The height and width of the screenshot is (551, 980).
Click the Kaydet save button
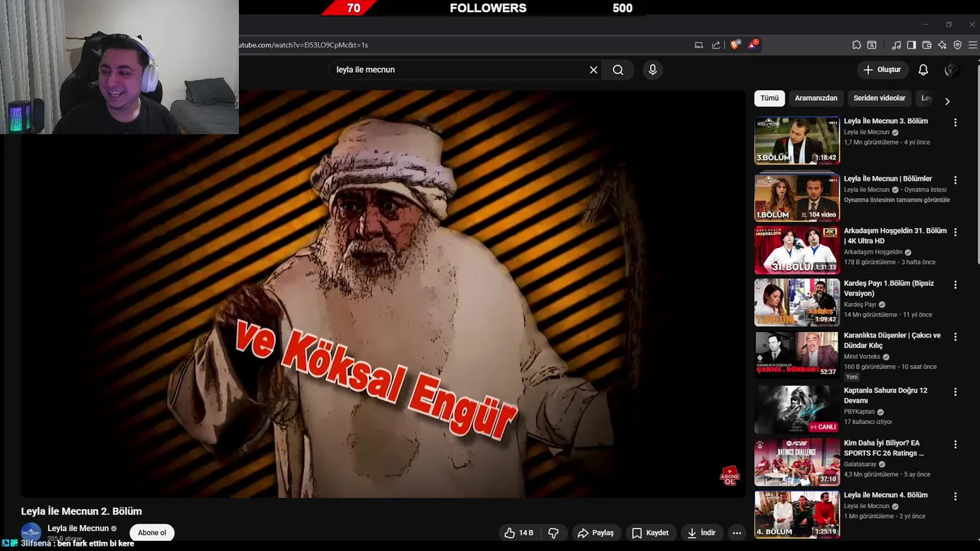click(650, 533)
